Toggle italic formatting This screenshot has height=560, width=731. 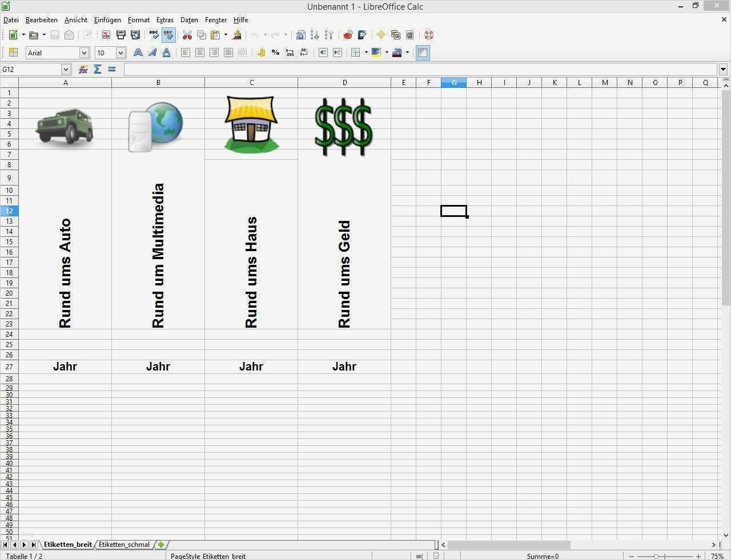[152, 53]
